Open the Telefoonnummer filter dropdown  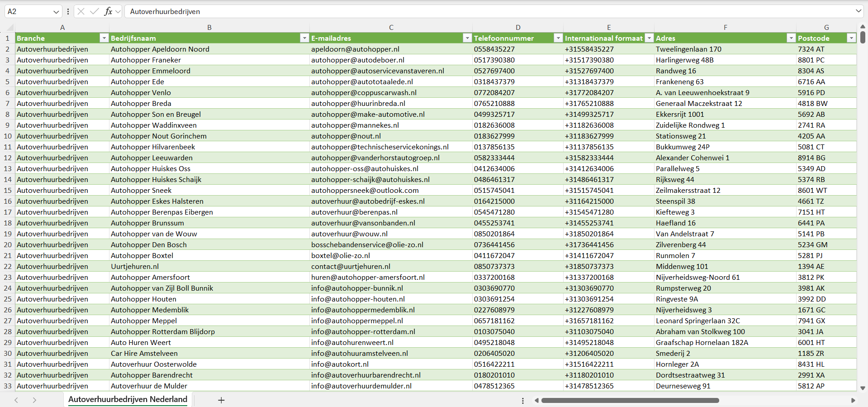click(x=558, y=38)
